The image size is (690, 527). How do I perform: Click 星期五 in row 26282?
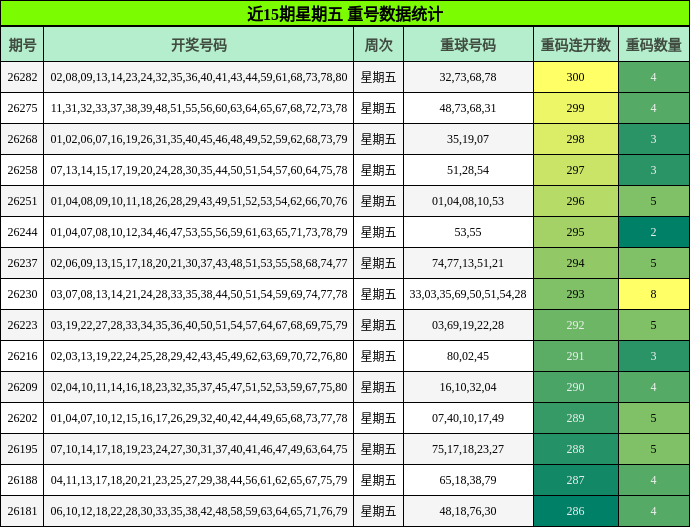378,77
